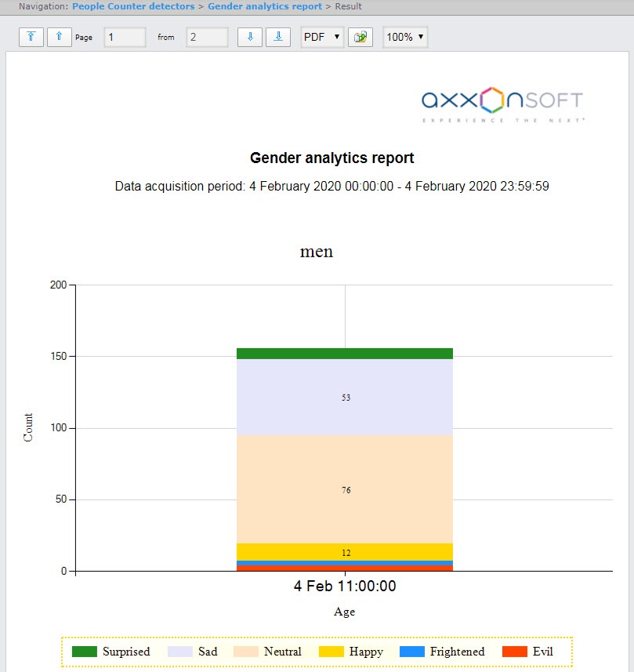Click the current page number field

(x=125, y=37)
